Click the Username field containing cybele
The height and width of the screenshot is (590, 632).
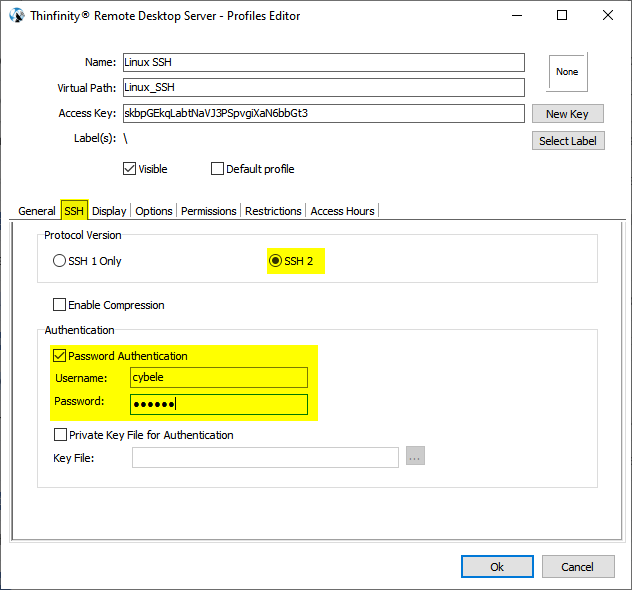tap(219, 377)
